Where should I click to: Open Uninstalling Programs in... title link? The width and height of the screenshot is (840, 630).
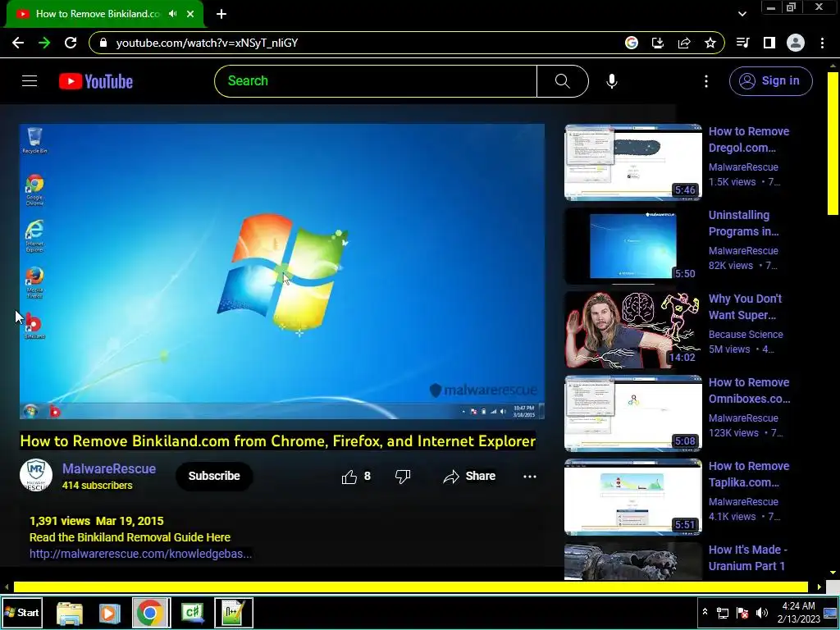743,223
